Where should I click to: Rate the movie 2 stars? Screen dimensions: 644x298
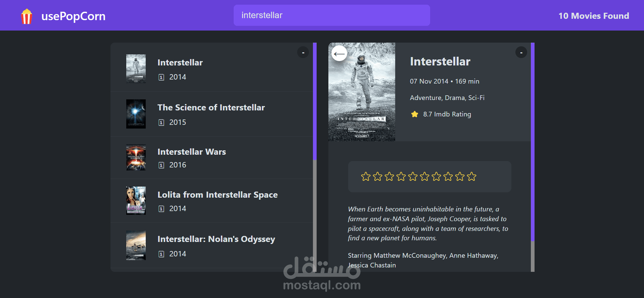(x=377, y=177)
